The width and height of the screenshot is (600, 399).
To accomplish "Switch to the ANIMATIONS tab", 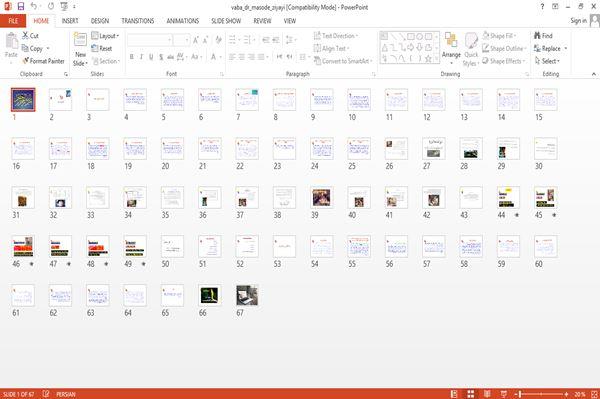I will (183, 21).
